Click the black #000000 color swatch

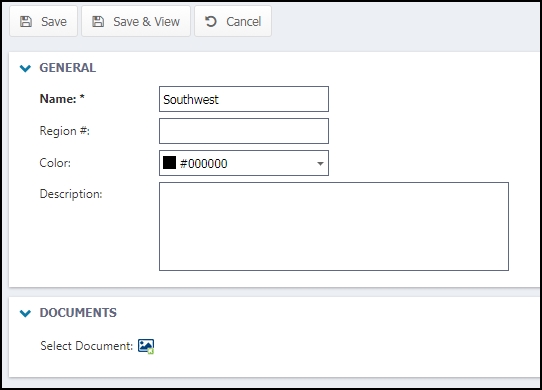(x=169, y=162)
